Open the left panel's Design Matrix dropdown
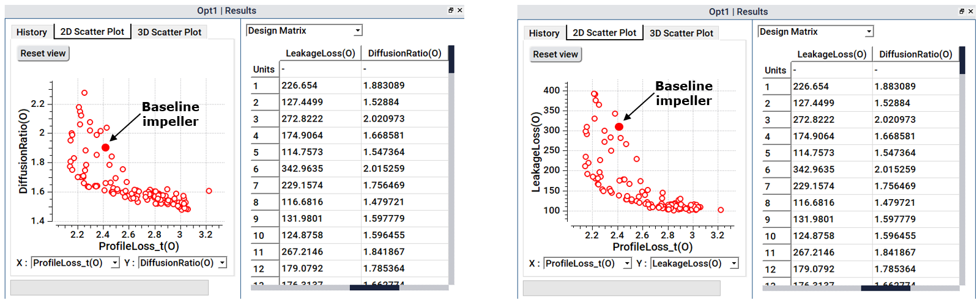The image size is (980, 303). 358,31
